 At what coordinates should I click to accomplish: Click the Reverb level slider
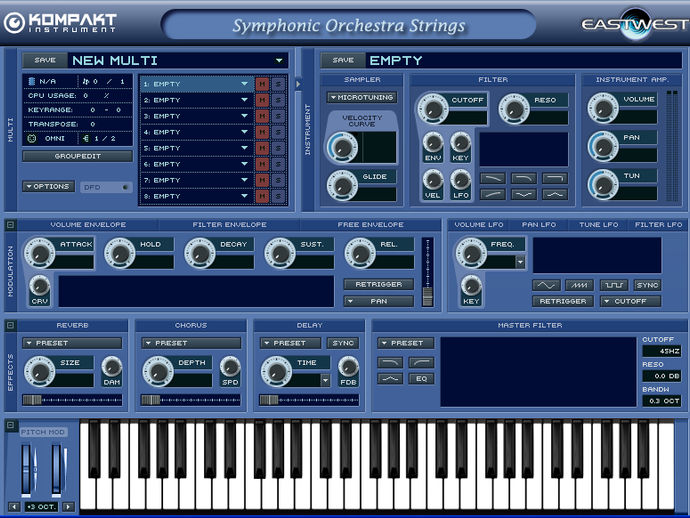click(72, 400)
